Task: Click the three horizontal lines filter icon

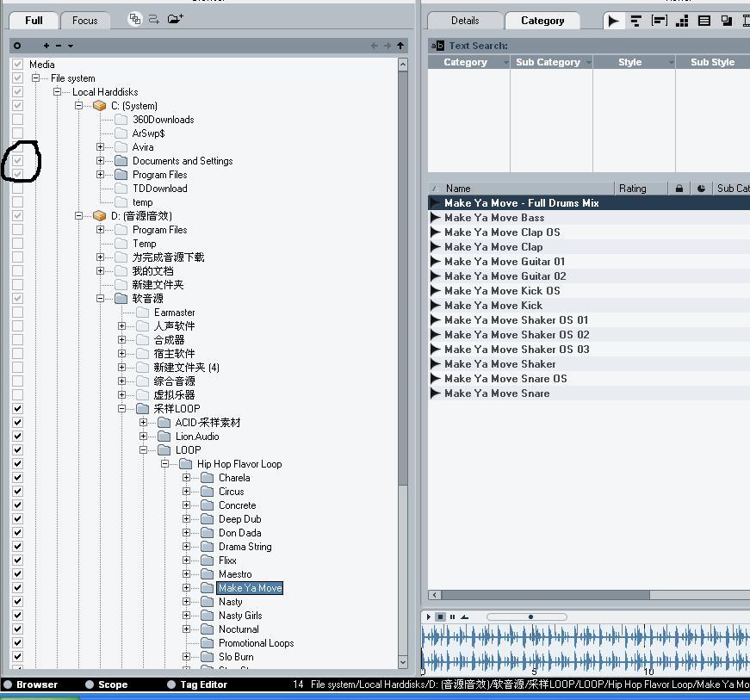Action: tap(704, 21)
